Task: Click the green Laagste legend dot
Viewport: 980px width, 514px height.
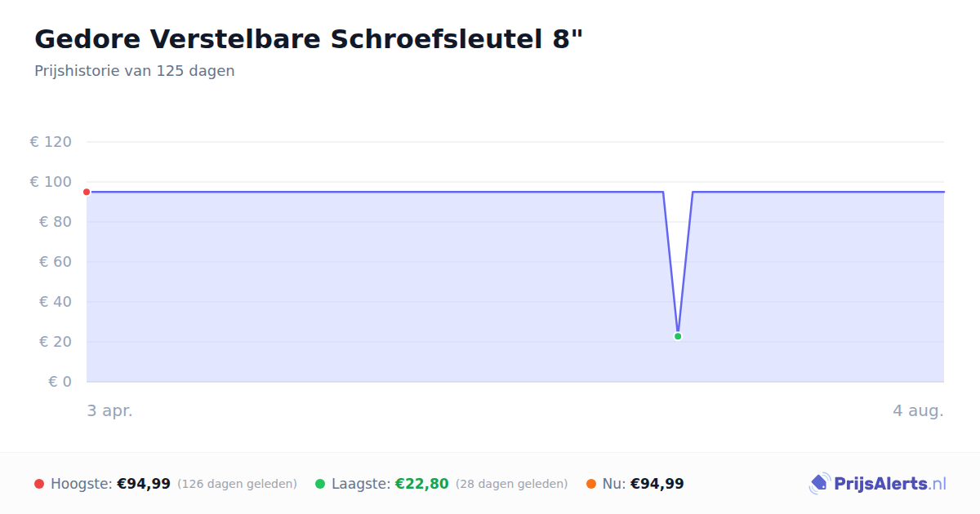Action: (320, 484)
